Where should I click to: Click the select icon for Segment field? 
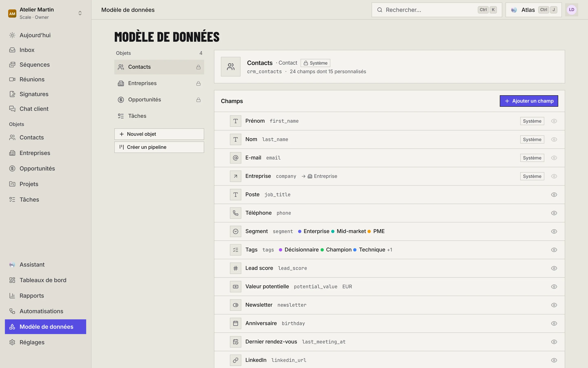coord(235,231)
